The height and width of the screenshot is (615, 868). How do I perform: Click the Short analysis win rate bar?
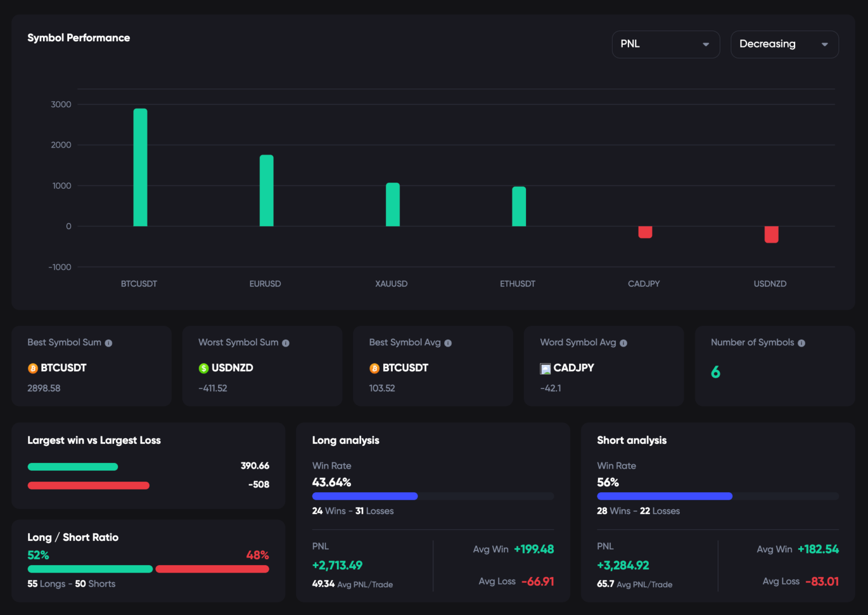[664, 496]
